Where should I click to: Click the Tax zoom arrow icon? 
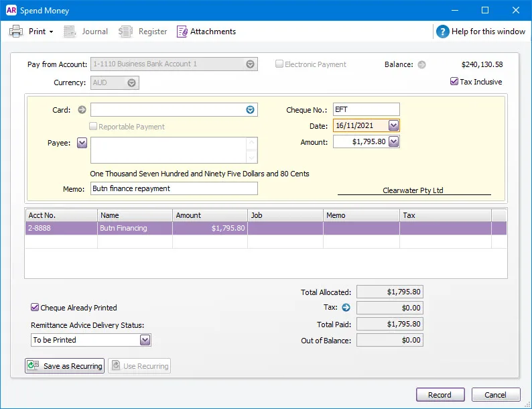(x=346, y=308)
